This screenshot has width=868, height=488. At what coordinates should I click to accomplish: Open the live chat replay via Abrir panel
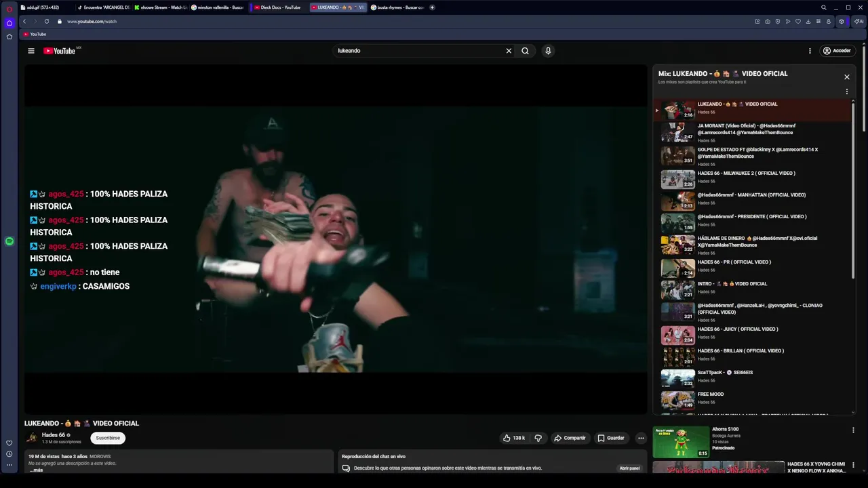tap(629, 468)
